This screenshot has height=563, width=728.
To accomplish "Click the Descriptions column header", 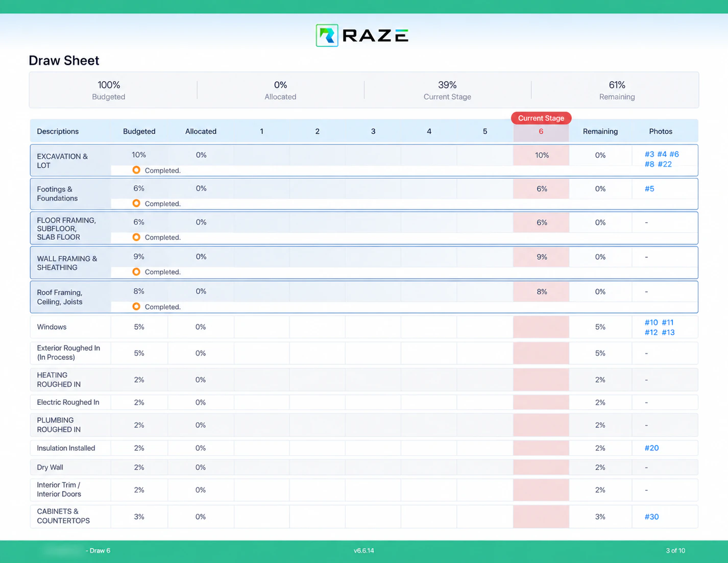I will (58, 131).
